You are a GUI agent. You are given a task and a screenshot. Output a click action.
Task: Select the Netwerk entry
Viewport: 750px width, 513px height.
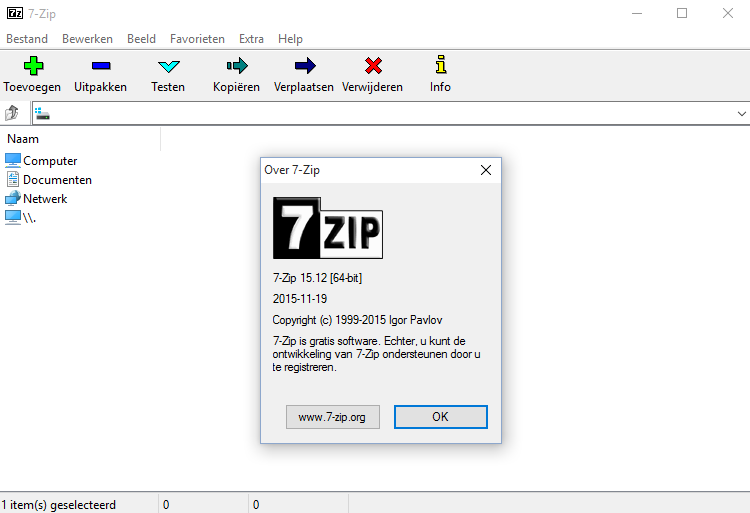tap(45, 199)
